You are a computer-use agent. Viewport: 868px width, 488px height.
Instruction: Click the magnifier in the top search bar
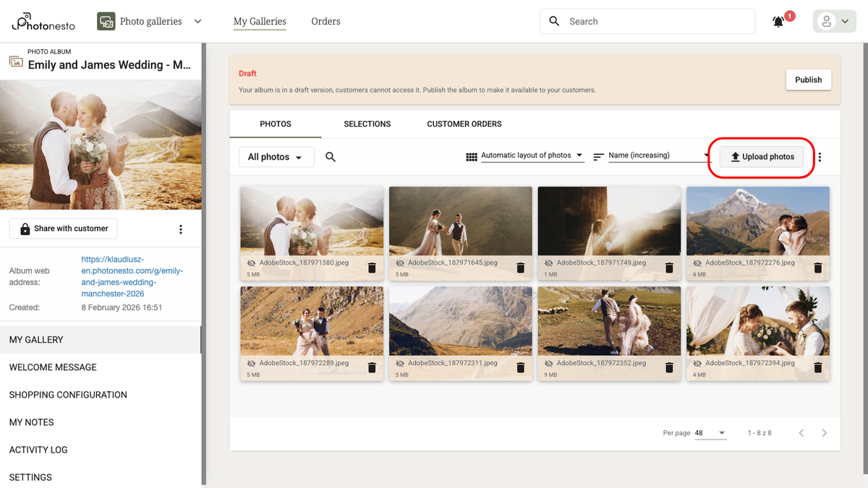553,21
